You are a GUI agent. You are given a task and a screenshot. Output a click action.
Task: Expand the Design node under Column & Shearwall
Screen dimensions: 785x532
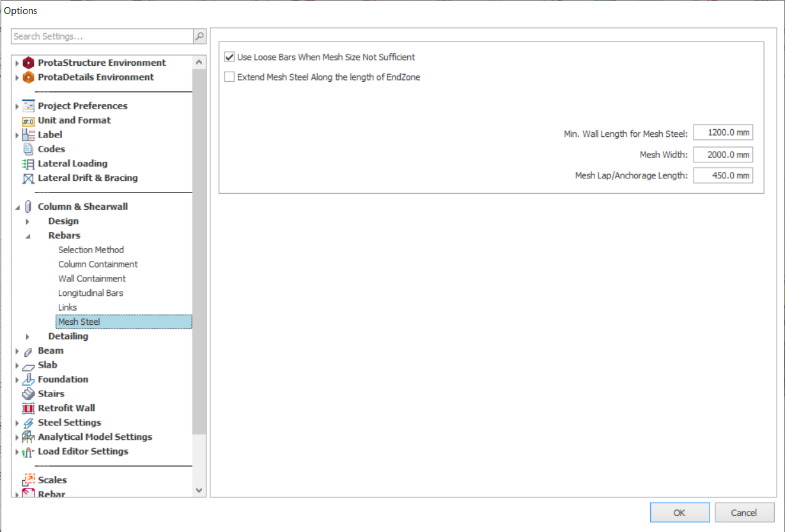(27, 221)
